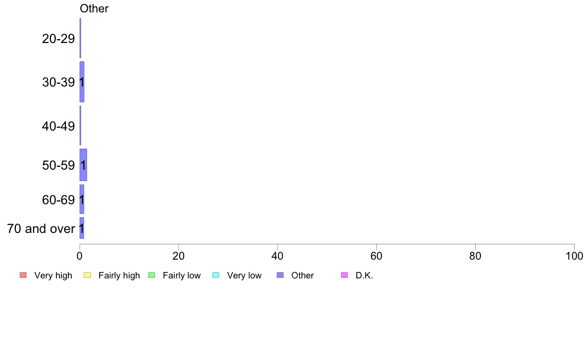This screenshot has height=364, width=588.
Task: Click the Fairly low legend label
Action: coord(182,275)
